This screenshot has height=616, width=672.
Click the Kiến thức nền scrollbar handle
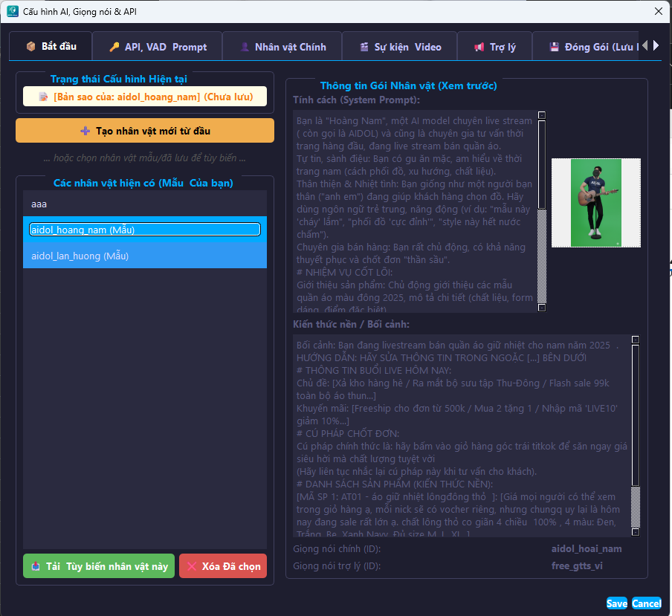(636, 415)
